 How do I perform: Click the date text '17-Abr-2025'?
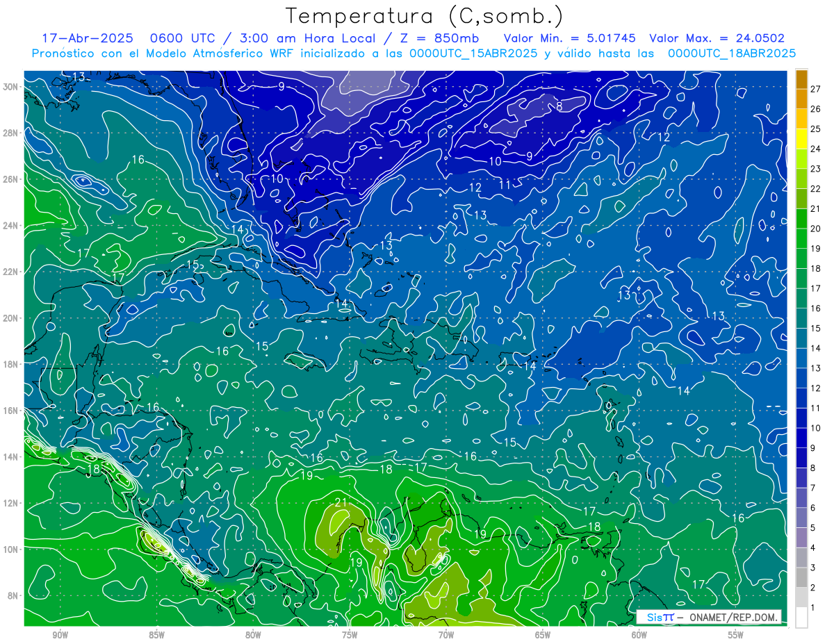pyautogui.click(x=87, y=38)
